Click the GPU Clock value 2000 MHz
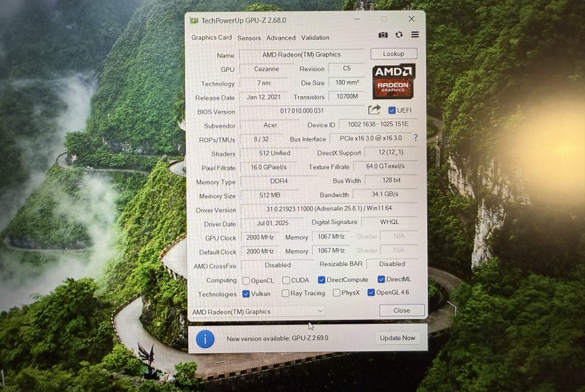The width and height of the screenshot is (585, 392). [260, 237]
